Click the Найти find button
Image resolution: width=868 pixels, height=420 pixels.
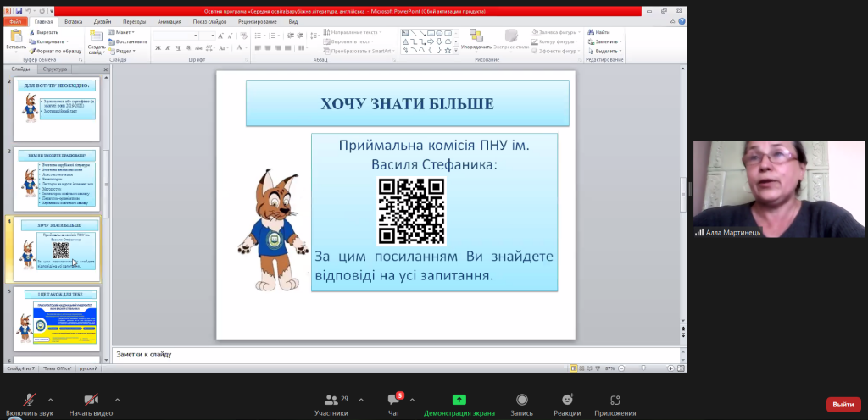click(x=599, y=32)
